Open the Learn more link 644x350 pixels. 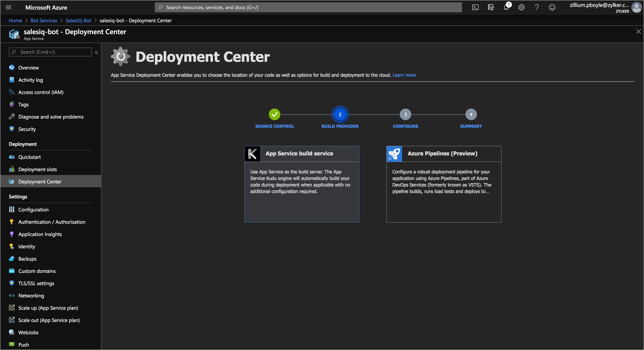[x=404, y=75]
